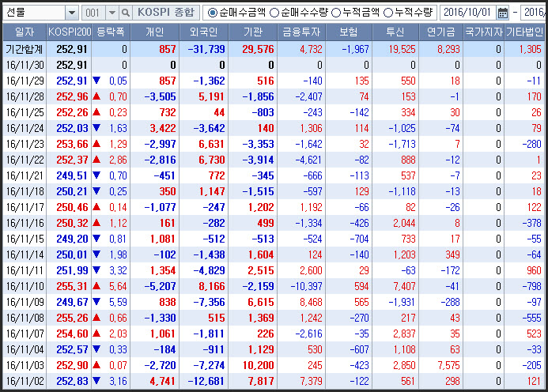Click 투신 total value 19,525
Screen dimensions: 548x392
pos(402,49)
